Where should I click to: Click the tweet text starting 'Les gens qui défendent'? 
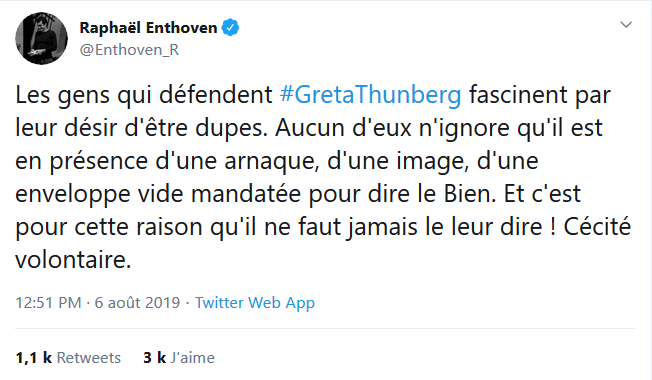tap(323, 177)
